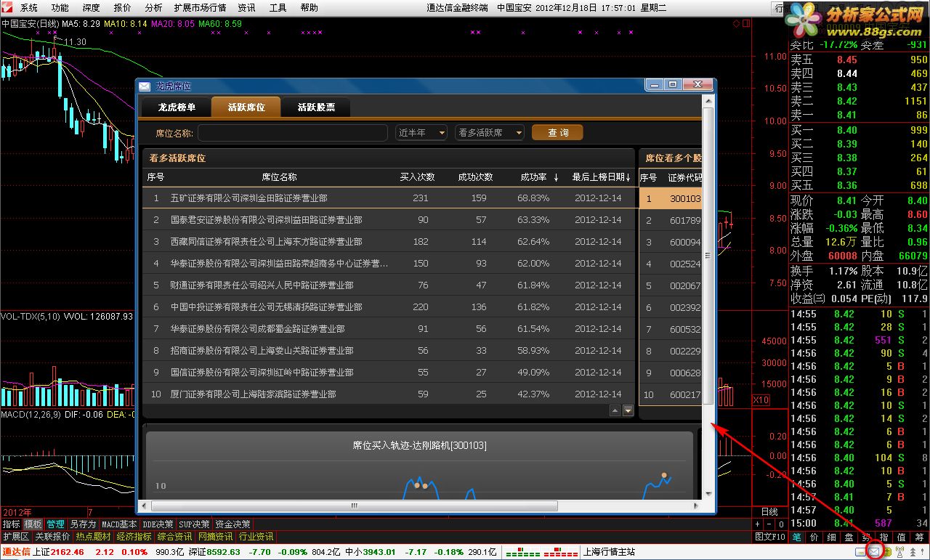The width and height of the screenshot is (930, 560).
Task: Open the 扩展市场行情 menu
Action: click(200, 8)
